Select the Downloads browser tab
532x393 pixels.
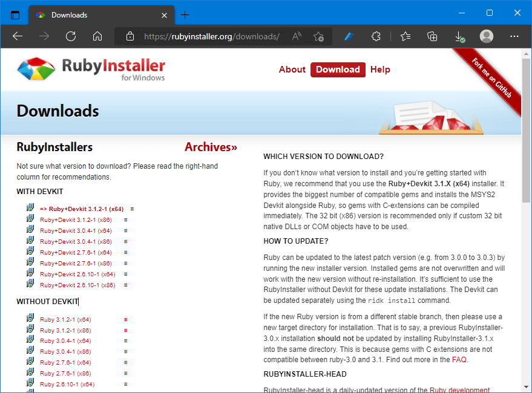pos(102,15)
